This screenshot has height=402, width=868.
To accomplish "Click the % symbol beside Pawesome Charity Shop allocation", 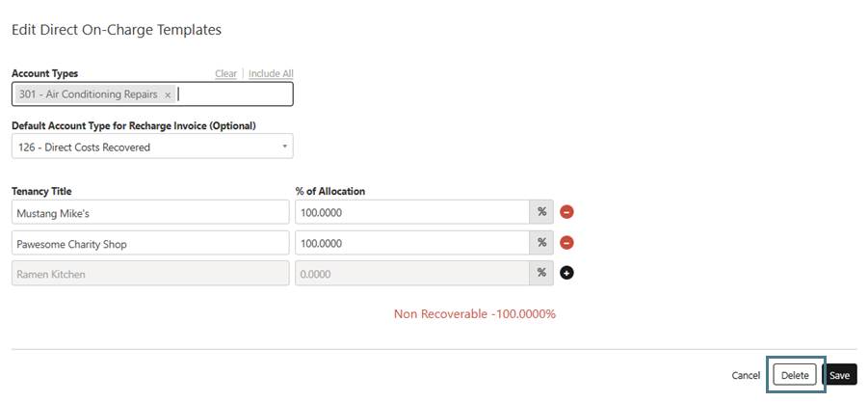I will [x=541, y=243].
